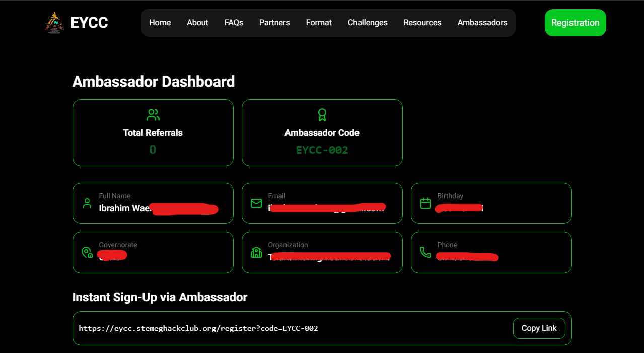
Task: Open the Home navigation item
Action: click(160, 23)
